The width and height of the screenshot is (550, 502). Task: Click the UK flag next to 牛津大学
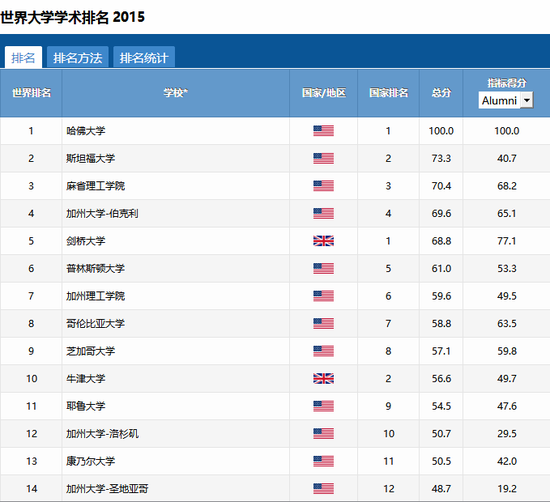click(323, 378)
